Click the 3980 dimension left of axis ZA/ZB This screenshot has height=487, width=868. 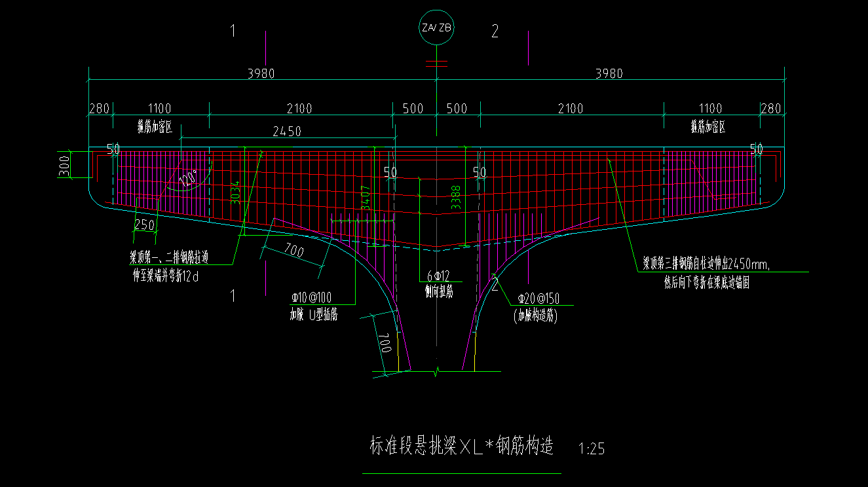coord(261,73)
